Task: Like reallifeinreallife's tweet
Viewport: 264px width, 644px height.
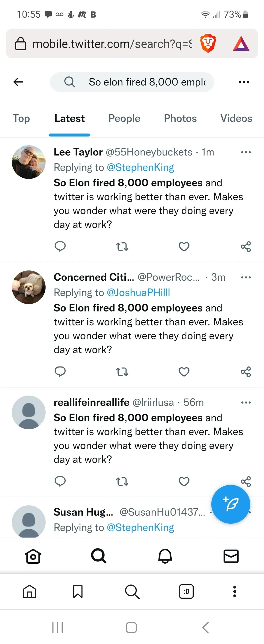Action: coord(184,481)
